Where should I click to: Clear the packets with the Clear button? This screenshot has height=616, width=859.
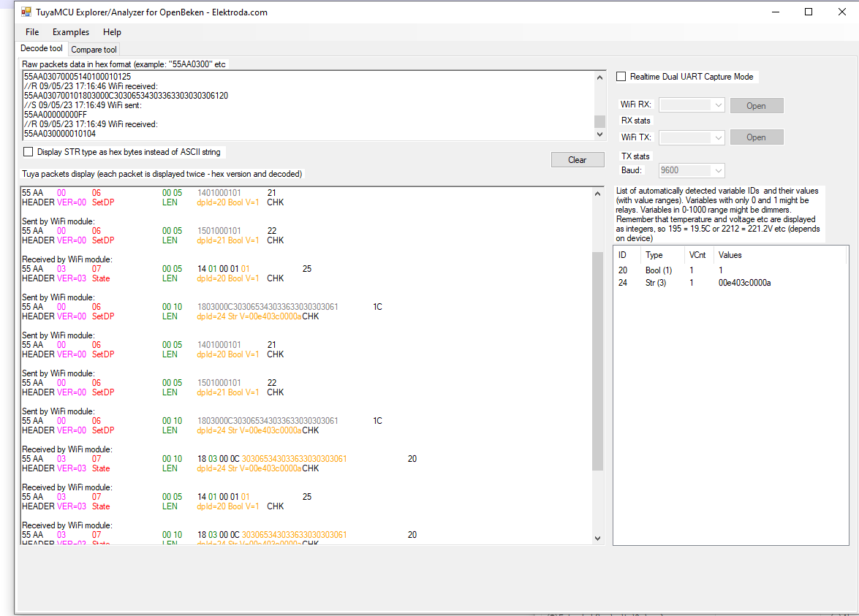tap(578, 160)
